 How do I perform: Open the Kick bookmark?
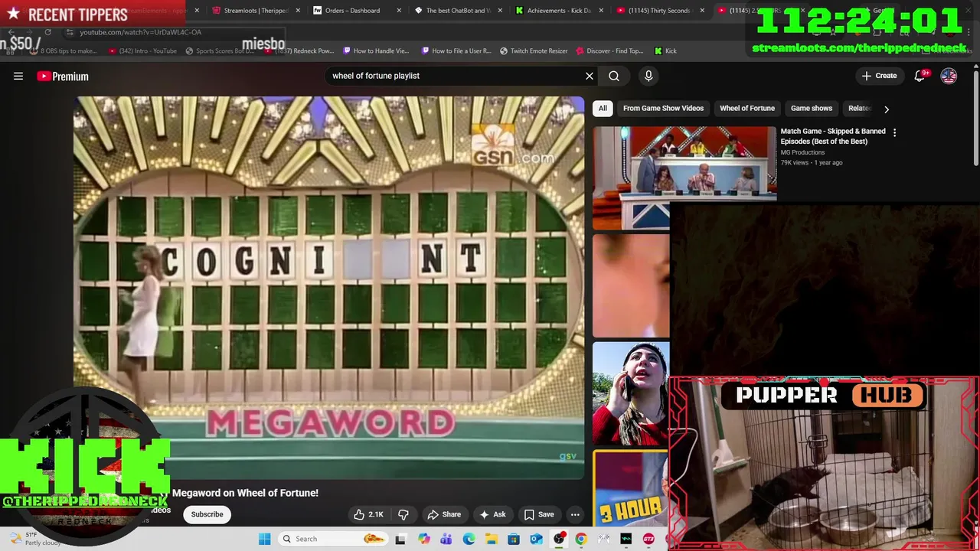pyautogui.click(x=665, y=51)
